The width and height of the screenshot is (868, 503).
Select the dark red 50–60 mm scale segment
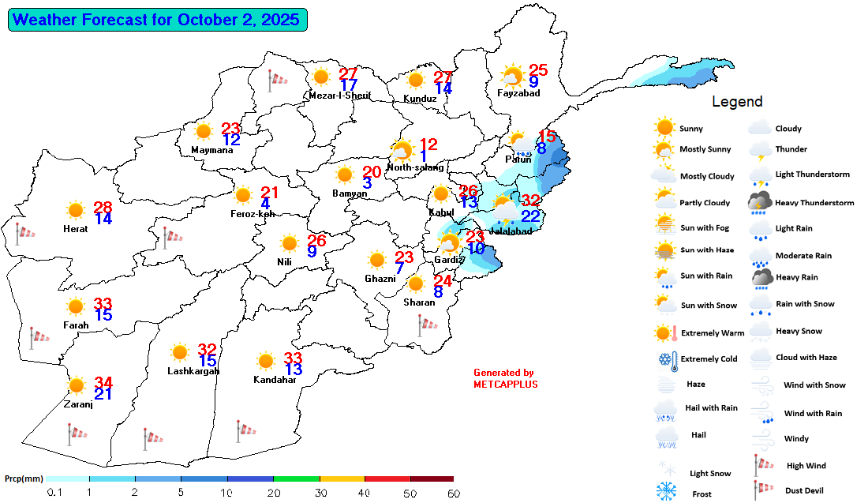coord(432,479)
